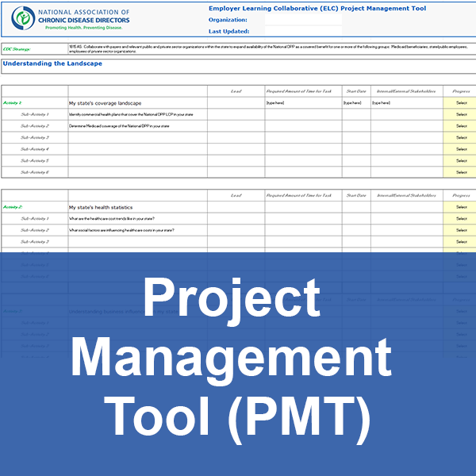Click 'Required Amount of Time for Task' header in Activity 1 table
Viewport: 476px width, 476px height.
[299, 91]
